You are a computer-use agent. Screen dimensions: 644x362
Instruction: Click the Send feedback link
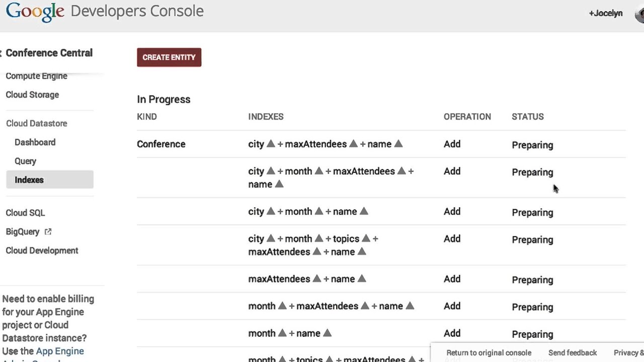[572, 353]
